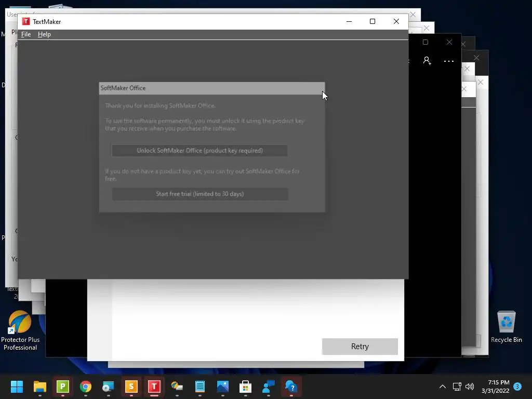Open Microsoft Store from the taskbar

246,387
